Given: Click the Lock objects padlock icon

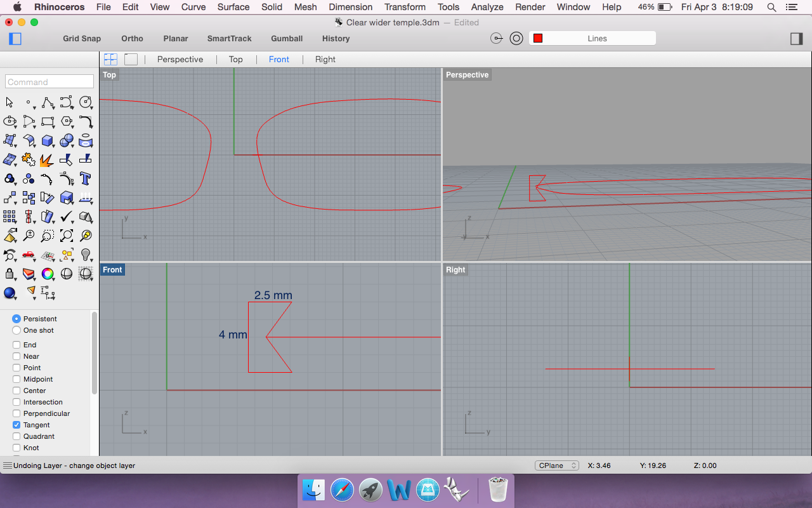Looking at the screenshot, I should coord(10,274).
